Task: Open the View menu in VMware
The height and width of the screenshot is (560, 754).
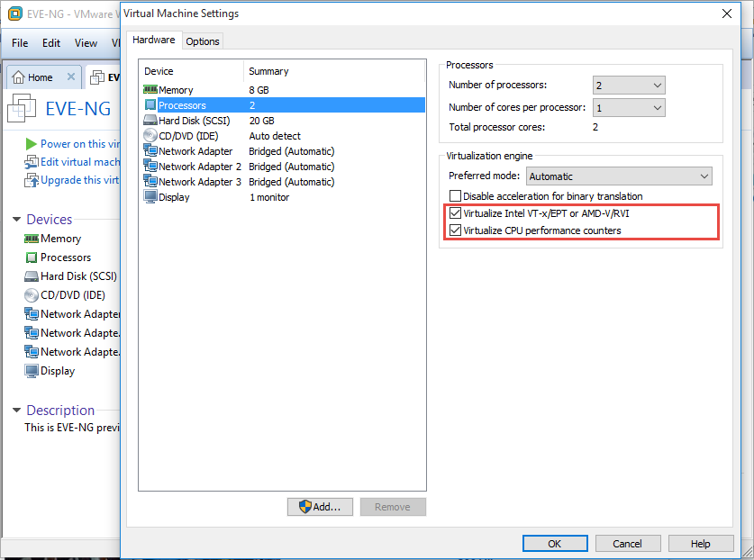Action: pyautogui.click(x=86, y=43)
